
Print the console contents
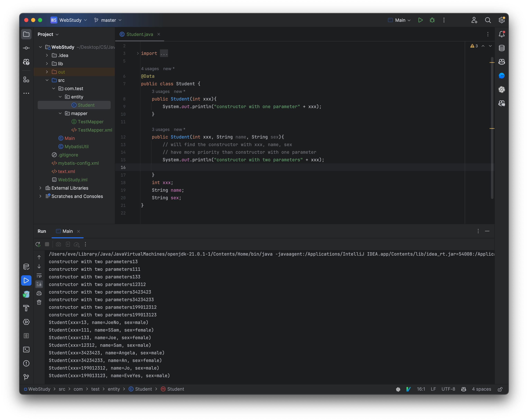[x=39, y=293]
